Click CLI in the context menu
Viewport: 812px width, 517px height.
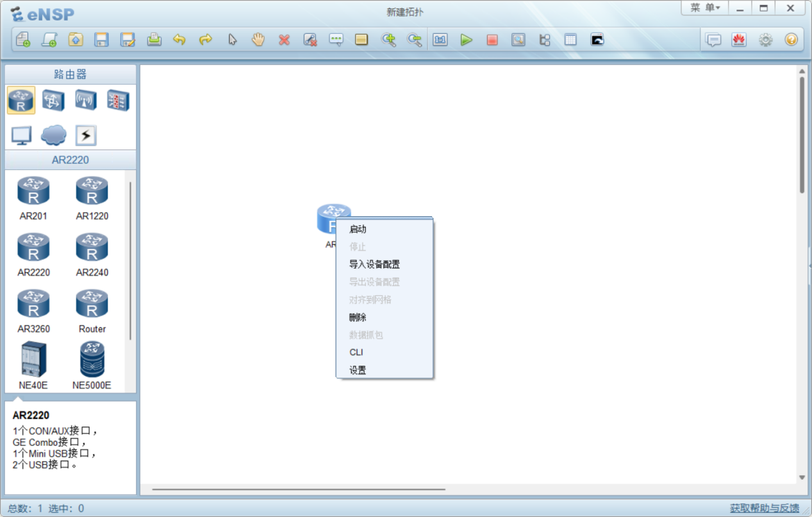click(x=385, y=352)
